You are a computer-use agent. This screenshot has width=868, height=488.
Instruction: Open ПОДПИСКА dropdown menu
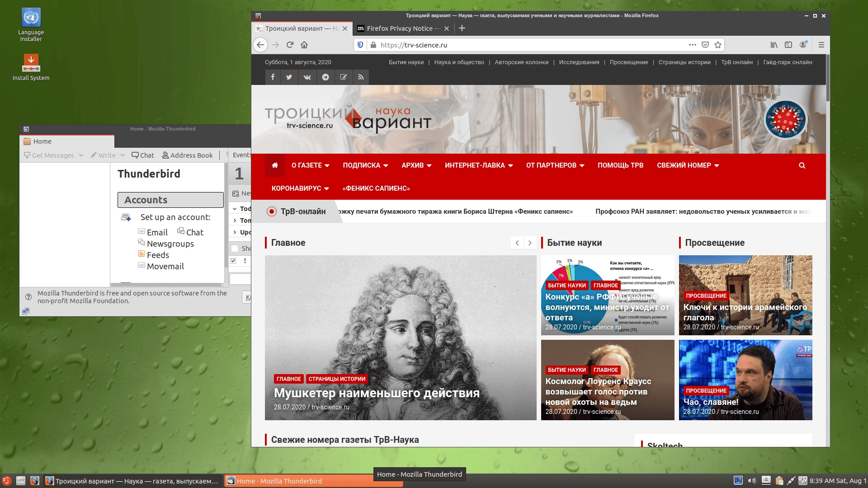click(365, 165)
